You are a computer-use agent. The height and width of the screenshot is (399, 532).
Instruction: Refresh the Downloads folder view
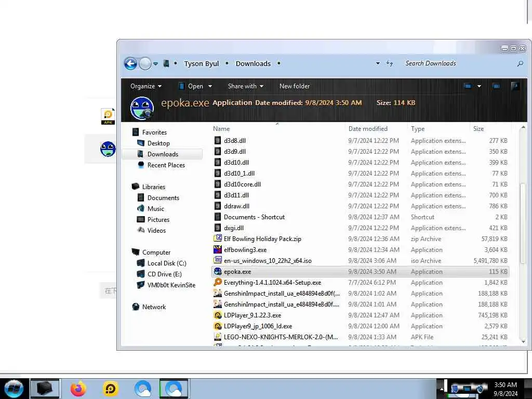tap(390, 63)
